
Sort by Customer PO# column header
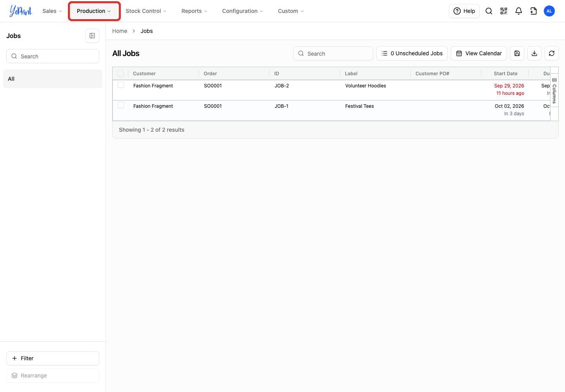(x=432, y=73)
